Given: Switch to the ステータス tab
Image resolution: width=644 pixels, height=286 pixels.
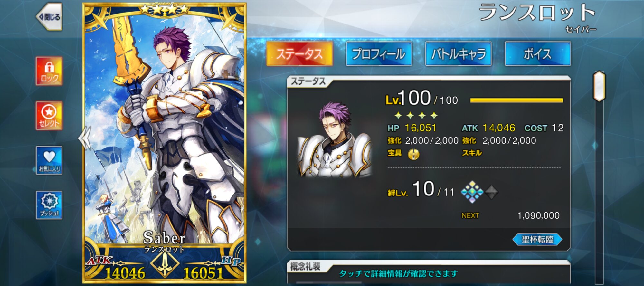Looking at the screenshot, I should coord(299,54).
